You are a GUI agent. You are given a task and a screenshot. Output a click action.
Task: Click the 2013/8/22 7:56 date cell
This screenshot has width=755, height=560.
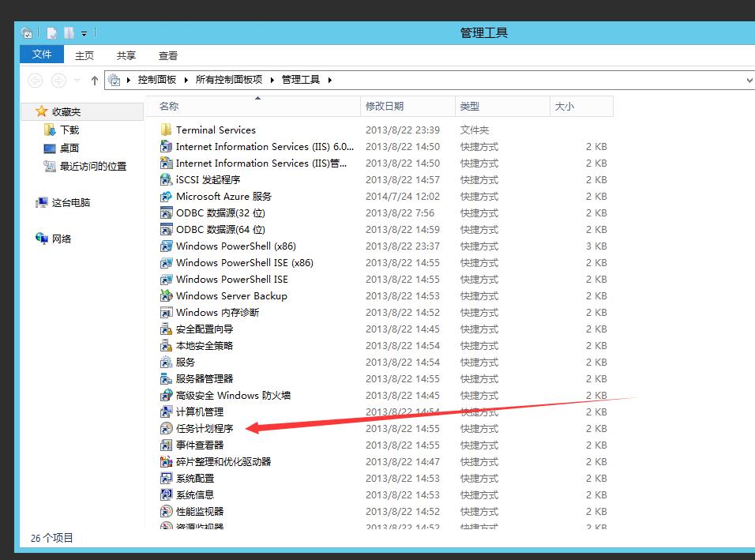[400, 212]
